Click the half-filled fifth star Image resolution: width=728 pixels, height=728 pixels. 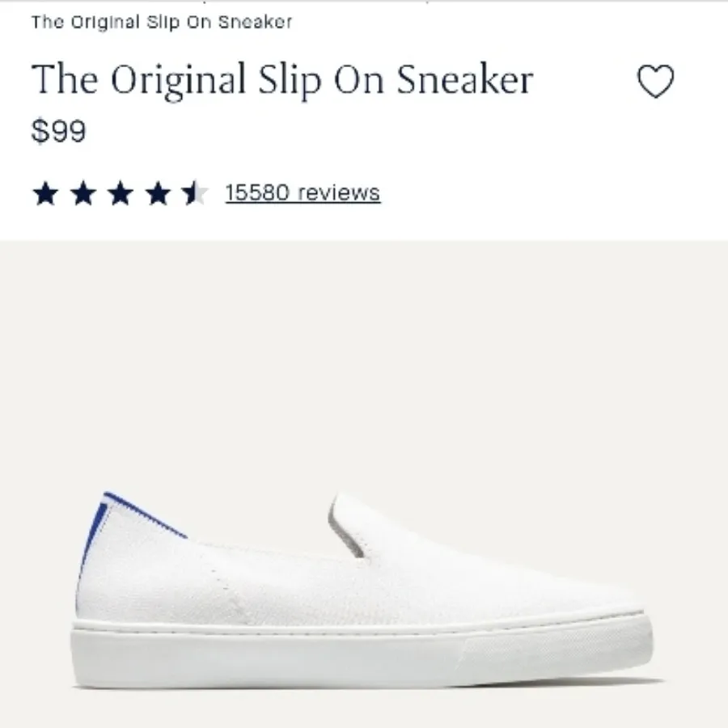(193, 193)
